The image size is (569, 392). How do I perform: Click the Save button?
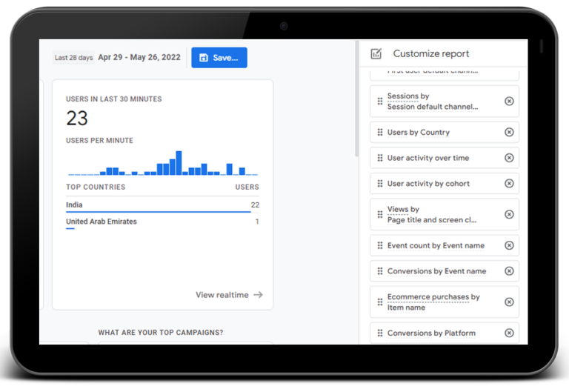(x=219, y=58)
